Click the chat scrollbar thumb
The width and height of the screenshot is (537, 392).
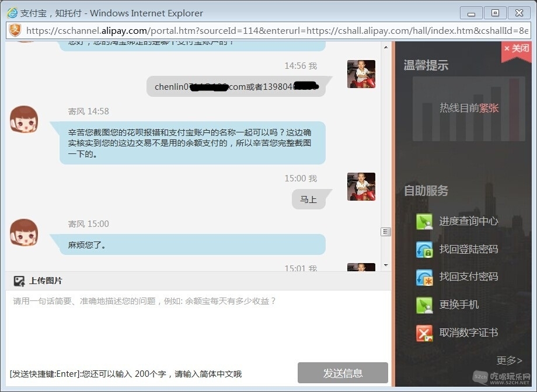[386, 232]
